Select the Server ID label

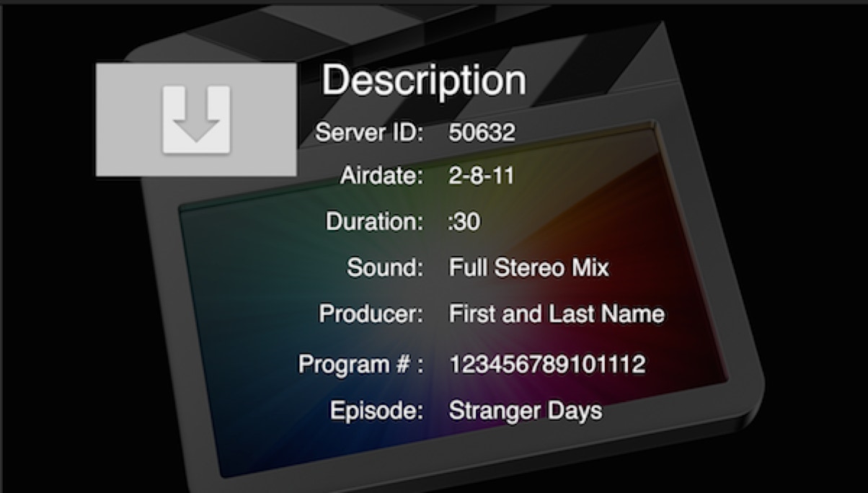coord(370,133)
